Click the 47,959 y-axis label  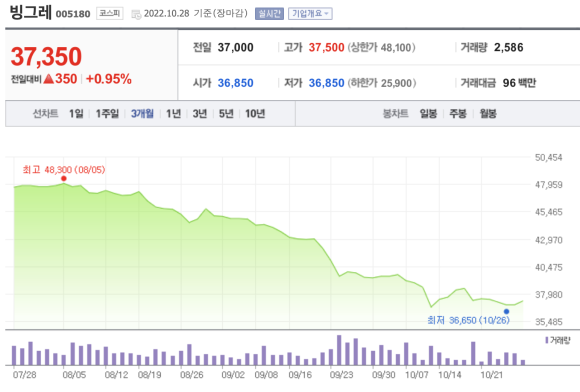549,185
